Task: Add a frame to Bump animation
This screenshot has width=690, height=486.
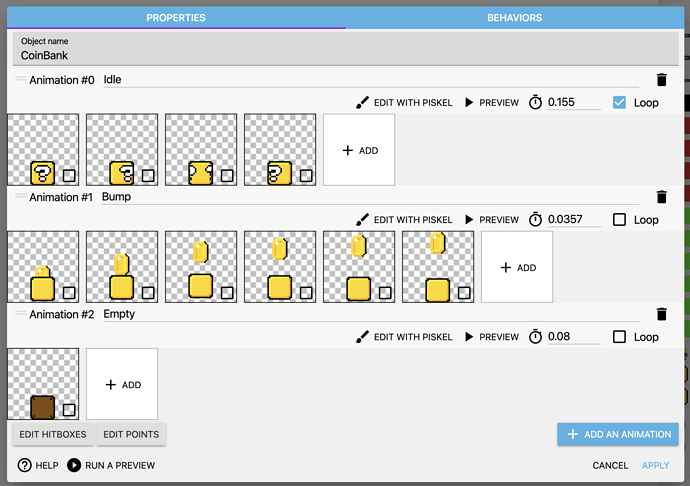Action: pyautogui.click(x=517, y=267)
